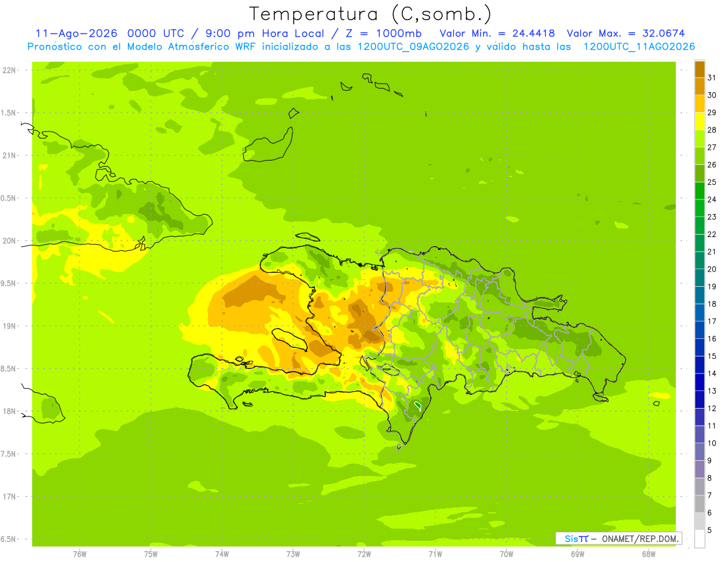This screenshot has width=728, height=562.
Task: Click the colorbar value label 8
Action: click(709, 478)
